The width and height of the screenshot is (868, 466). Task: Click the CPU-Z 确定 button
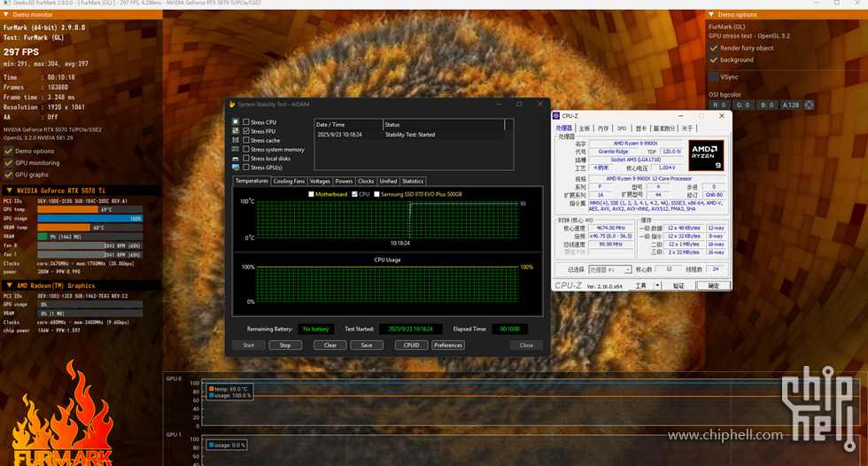(714, 285)
